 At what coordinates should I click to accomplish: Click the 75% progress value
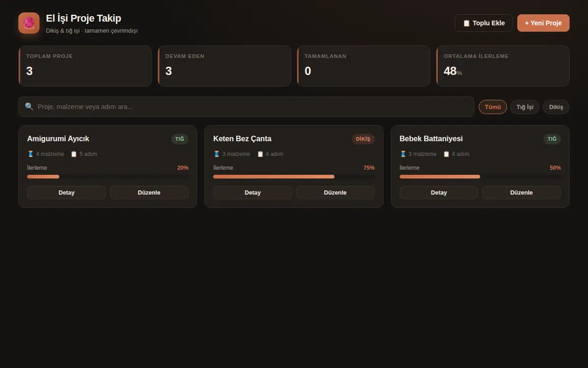[x=369, y=168]
